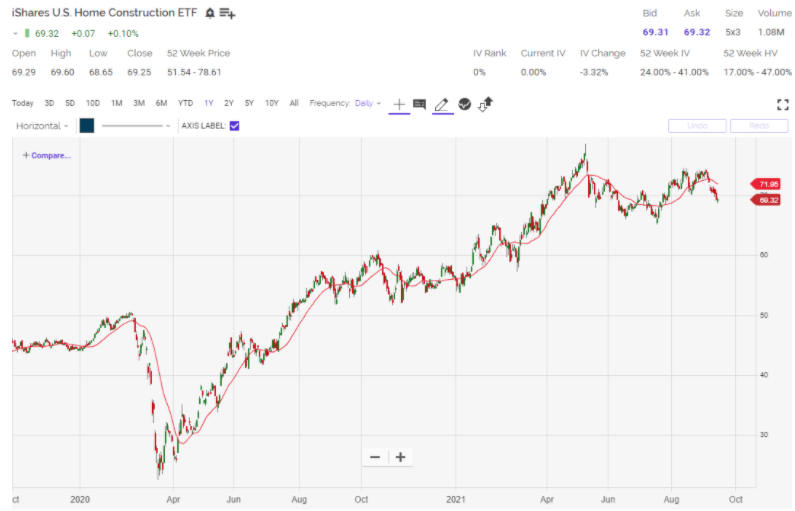Zoom in the chart with plus button
The width and height of the screenshot is (795, 511).
click(401, 457)
